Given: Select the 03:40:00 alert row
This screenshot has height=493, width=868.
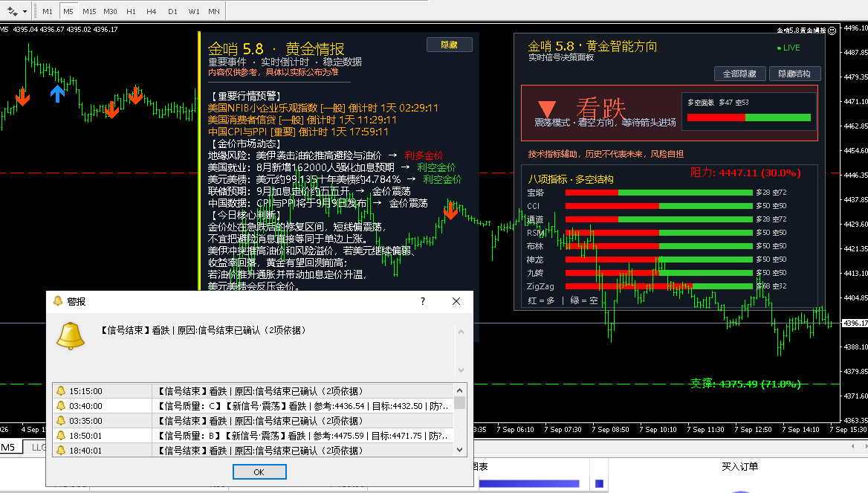Looking at the screenshot, I should click(253, 406).
